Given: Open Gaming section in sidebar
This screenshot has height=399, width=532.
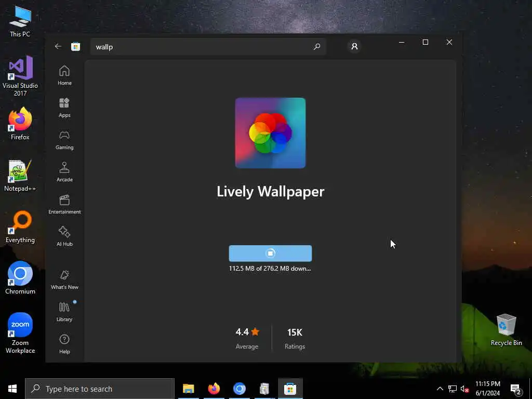Looking at the screenshot, I should pos(64,140).
